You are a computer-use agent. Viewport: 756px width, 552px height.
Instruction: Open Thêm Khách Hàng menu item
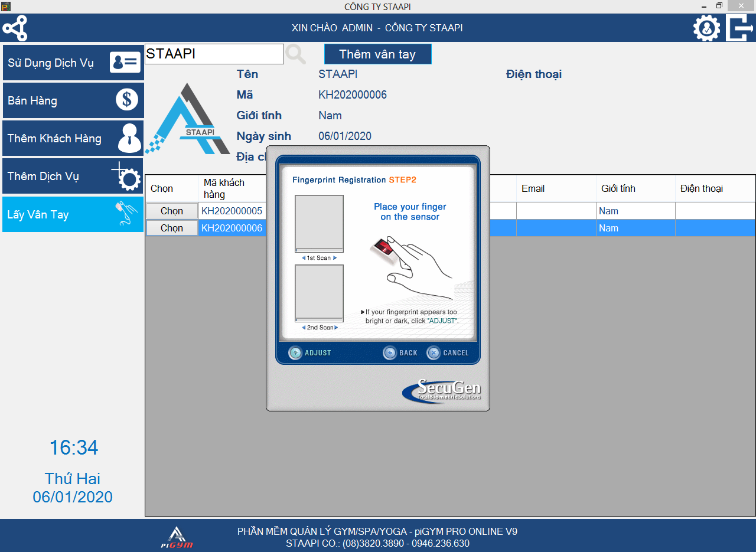point(73,138)
